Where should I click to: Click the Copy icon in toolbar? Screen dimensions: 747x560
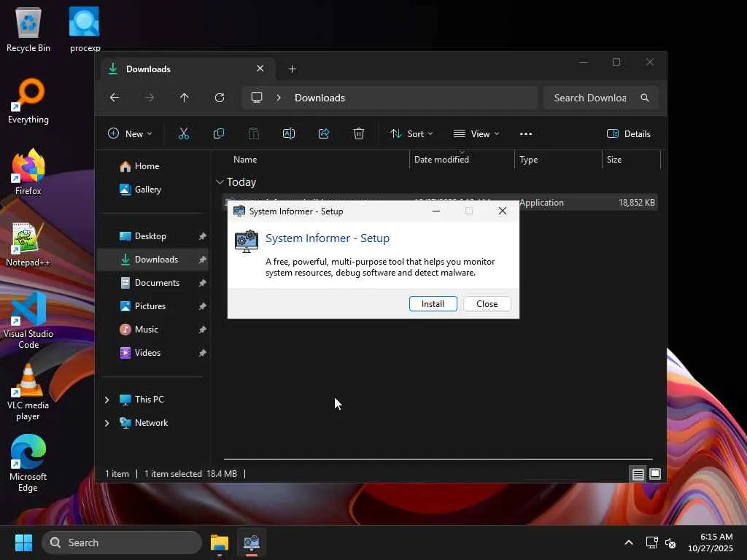click(219, 133)
